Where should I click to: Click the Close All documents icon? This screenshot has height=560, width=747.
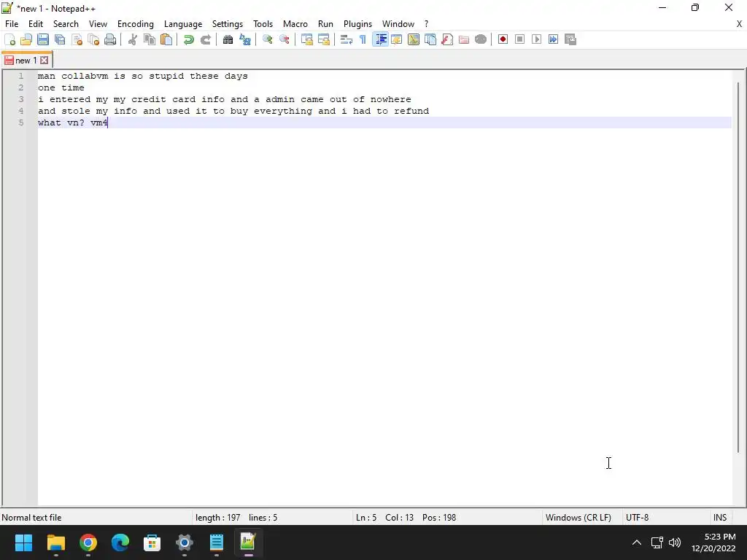(x=93, y=39)
